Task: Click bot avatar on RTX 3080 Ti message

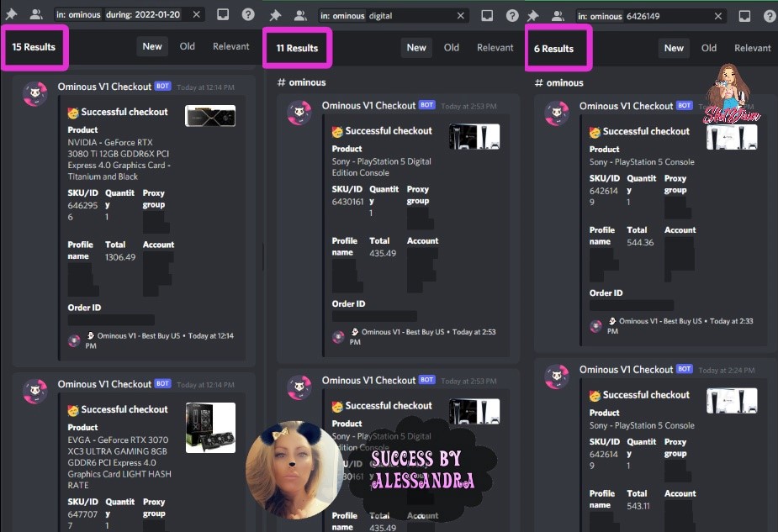Action: (35, 94)
